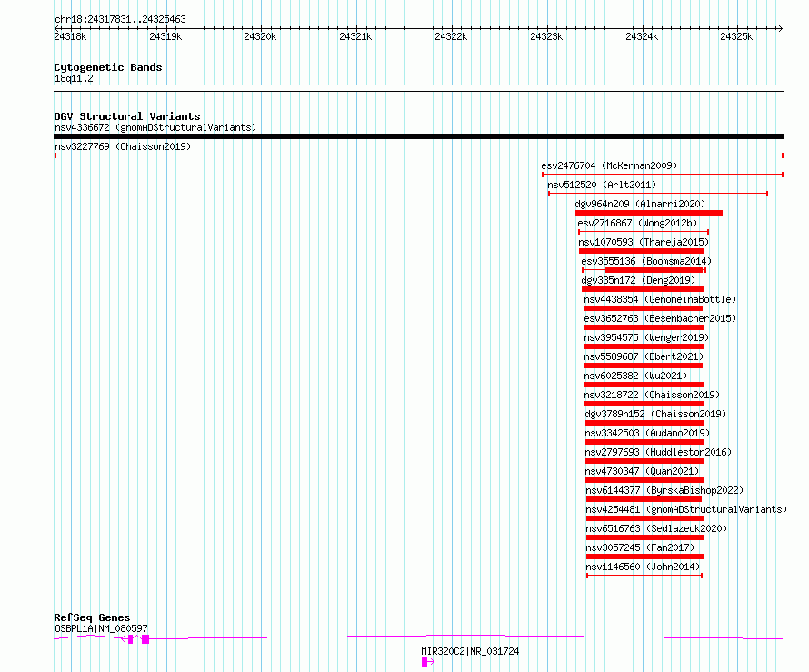Click the 24321k ruler label
This screenshot has width=809, height=672.
[355, 36]
